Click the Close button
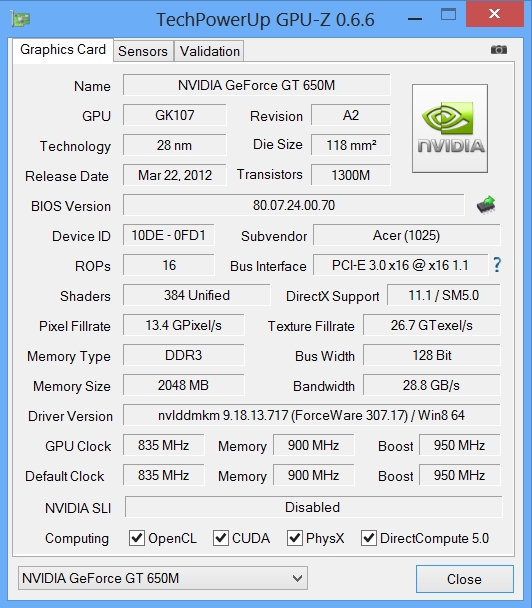 (x=465, y=579)
